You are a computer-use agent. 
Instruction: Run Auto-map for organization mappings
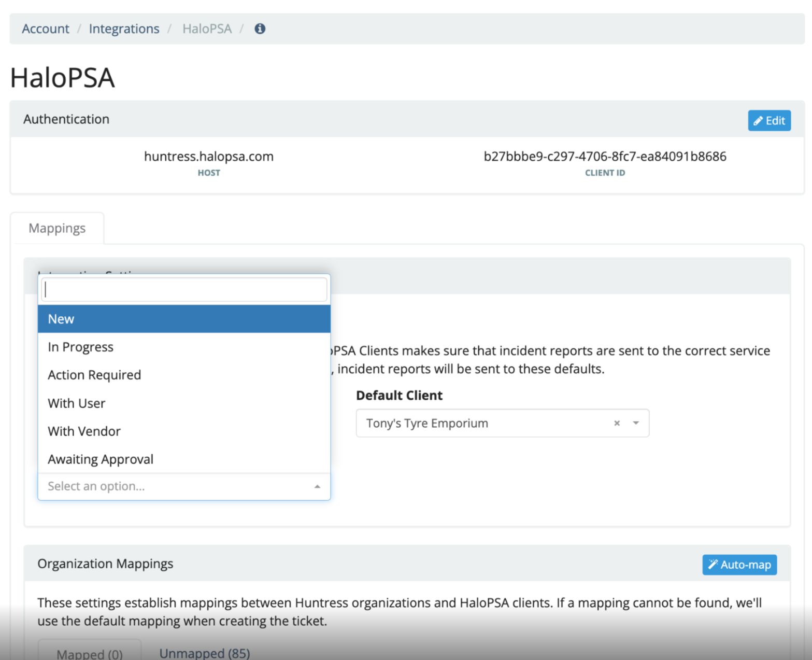point(739,565)
